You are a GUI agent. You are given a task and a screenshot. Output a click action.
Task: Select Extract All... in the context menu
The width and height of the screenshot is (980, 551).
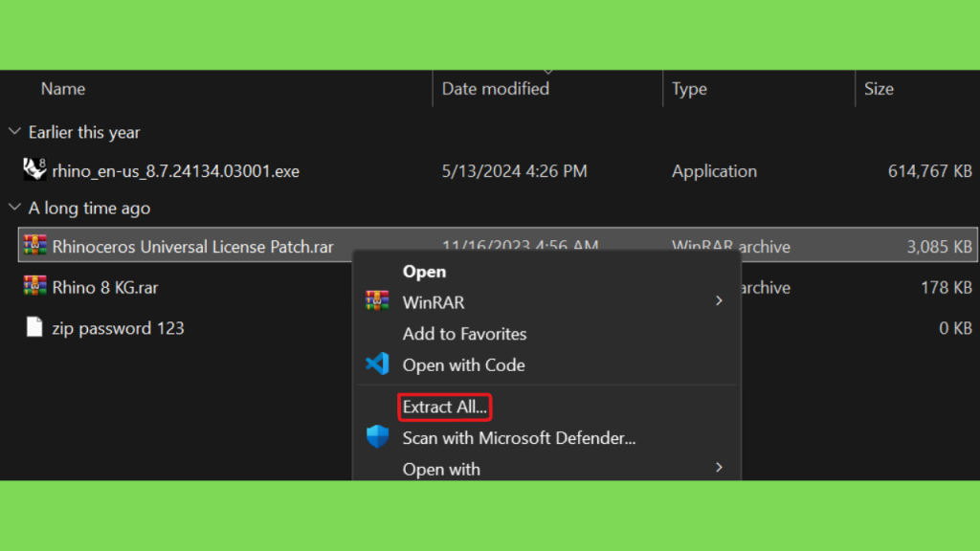(445, 408)
